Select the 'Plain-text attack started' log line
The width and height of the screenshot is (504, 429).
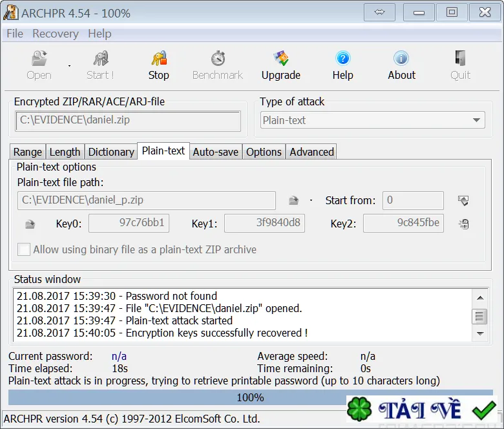click(x=125, y=320)
